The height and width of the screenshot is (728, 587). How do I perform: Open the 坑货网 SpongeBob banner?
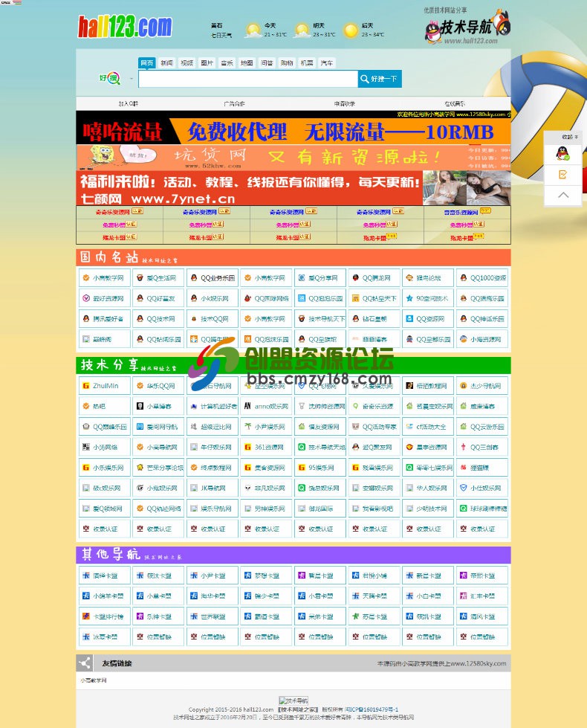[293, 158]
